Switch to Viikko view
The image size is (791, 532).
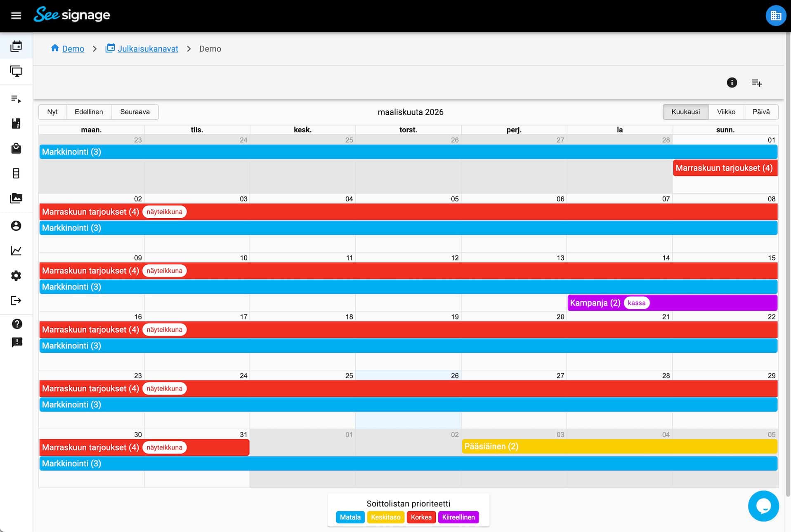(726, 112)
